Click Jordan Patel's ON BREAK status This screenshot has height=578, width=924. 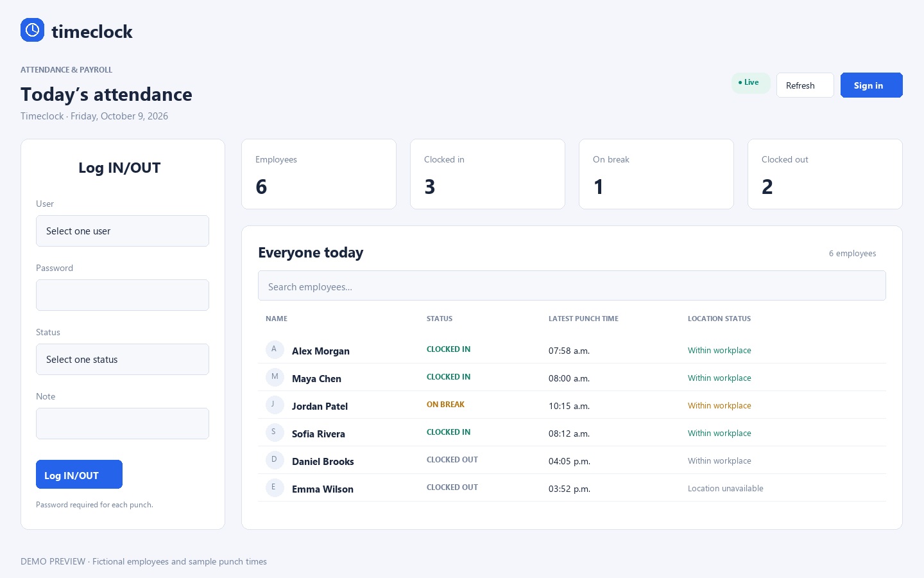pyautogui.click(x=445, y=405)
